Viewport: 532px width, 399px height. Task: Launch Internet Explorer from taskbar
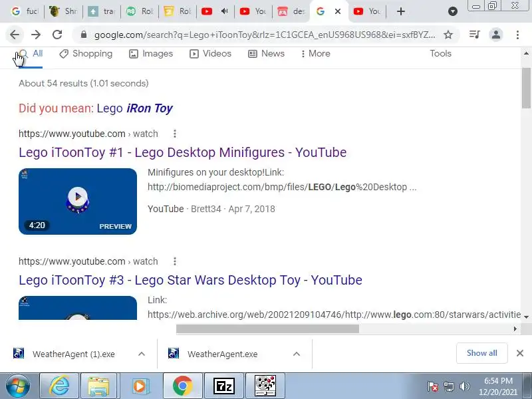click(x=59, y=386)
